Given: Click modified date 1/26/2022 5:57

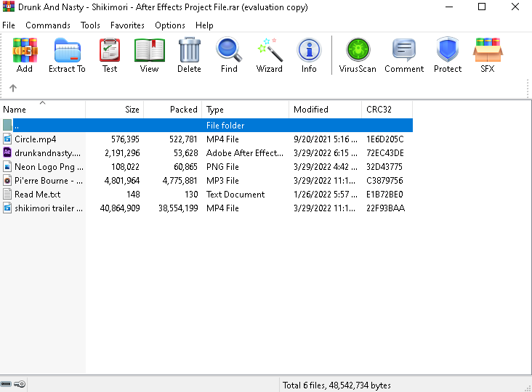Looking at the screenshot, I should pos(326,195).
